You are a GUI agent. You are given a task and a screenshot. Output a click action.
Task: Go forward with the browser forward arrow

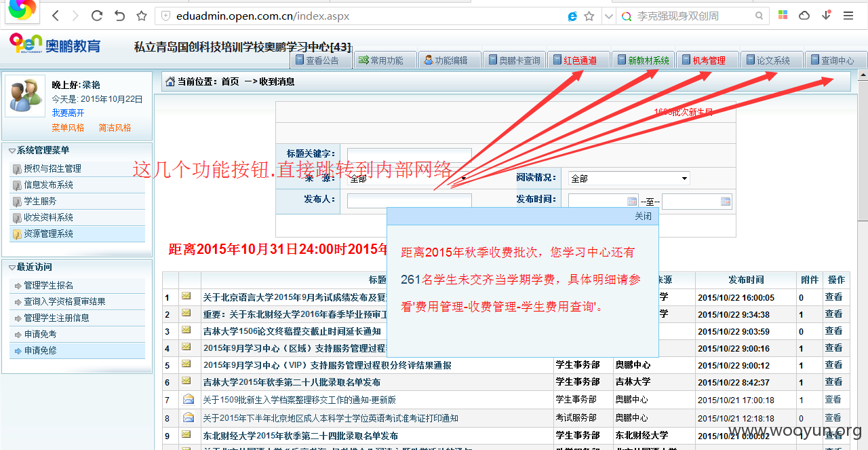click(75, 16)
